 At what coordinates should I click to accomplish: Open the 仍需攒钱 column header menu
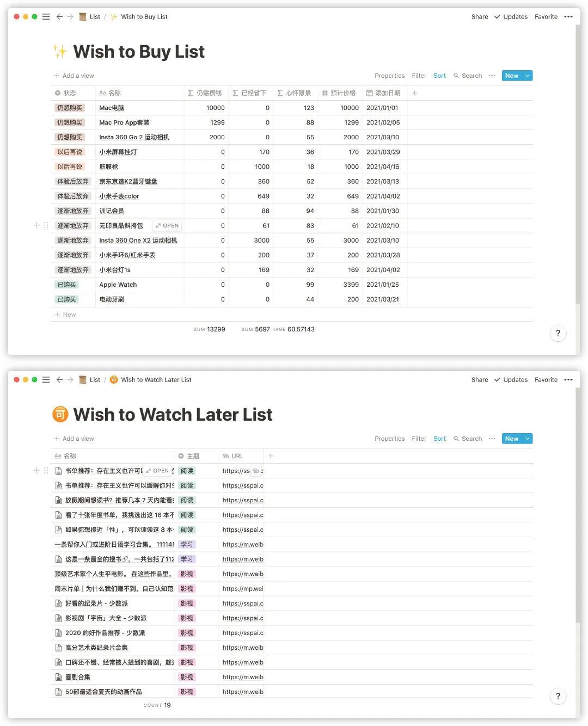click(x=206, y=93)
